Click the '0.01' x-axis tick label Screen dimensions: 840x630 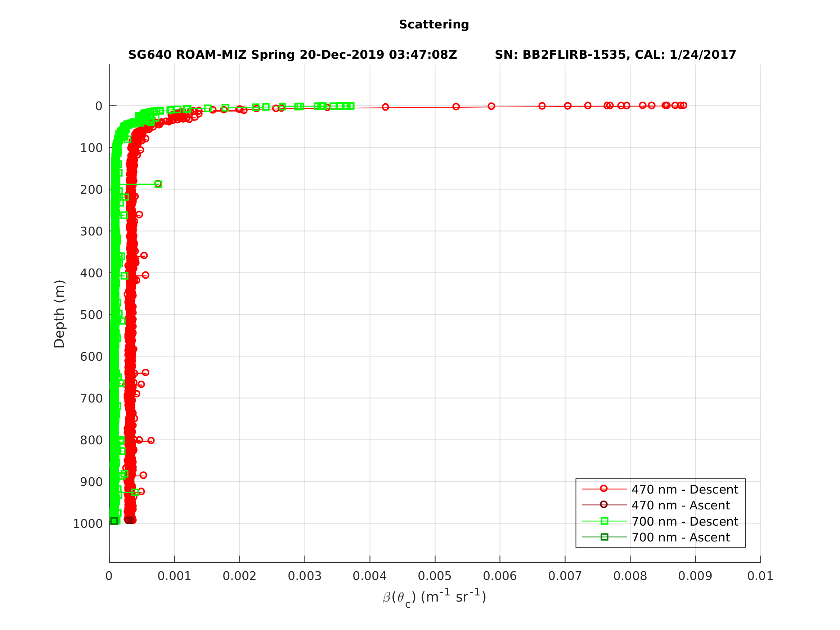click(x=760, y=576)
